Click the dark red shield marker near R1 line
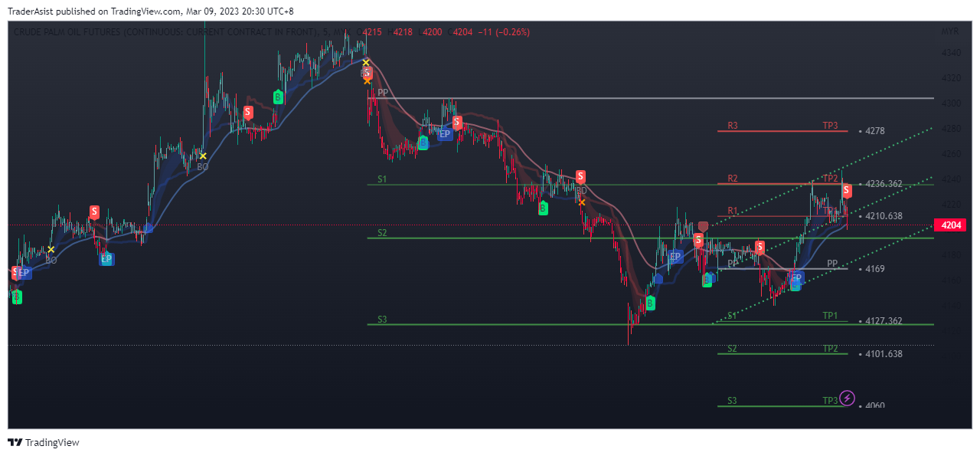Screen dimensions: 980x456 pyautogui.click(x=703, y=227)
